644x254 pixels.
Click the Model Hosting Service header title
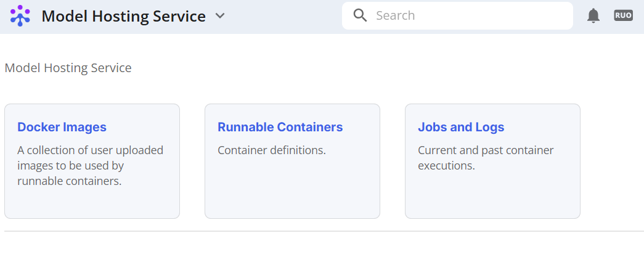click(x=124, y=16)
